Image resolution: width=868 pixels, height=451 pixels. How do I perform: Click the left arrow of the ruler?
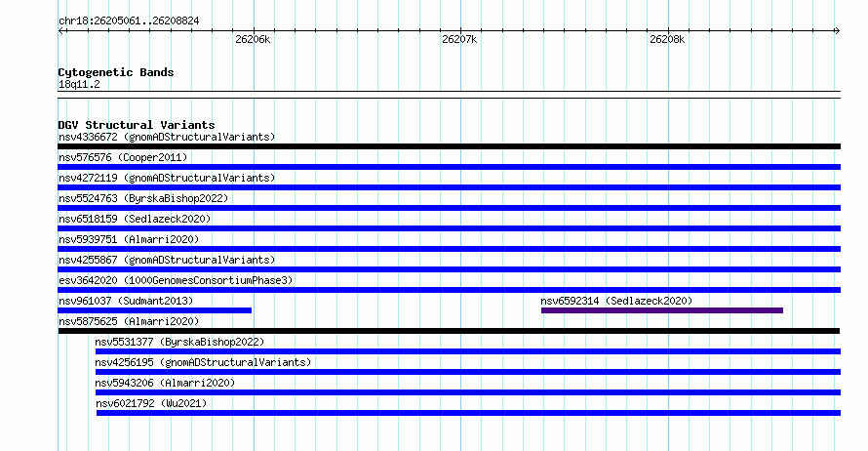(x=61, y=31)
